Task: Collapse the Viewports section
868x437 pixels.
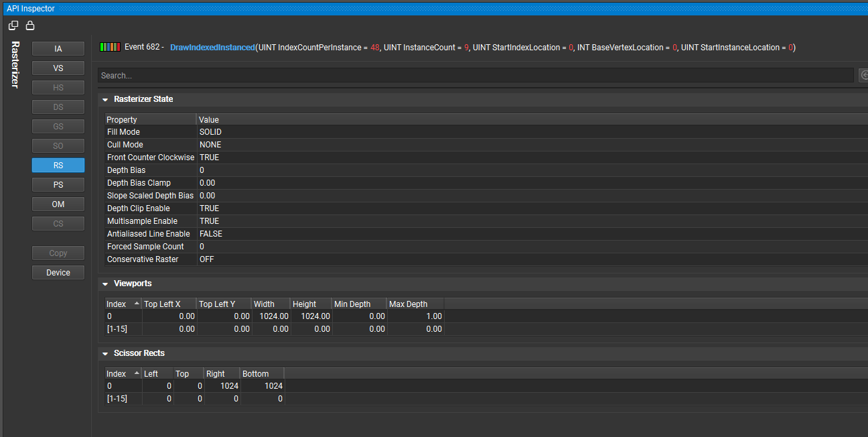Action: pyautogui.click(x=105, y=283)
